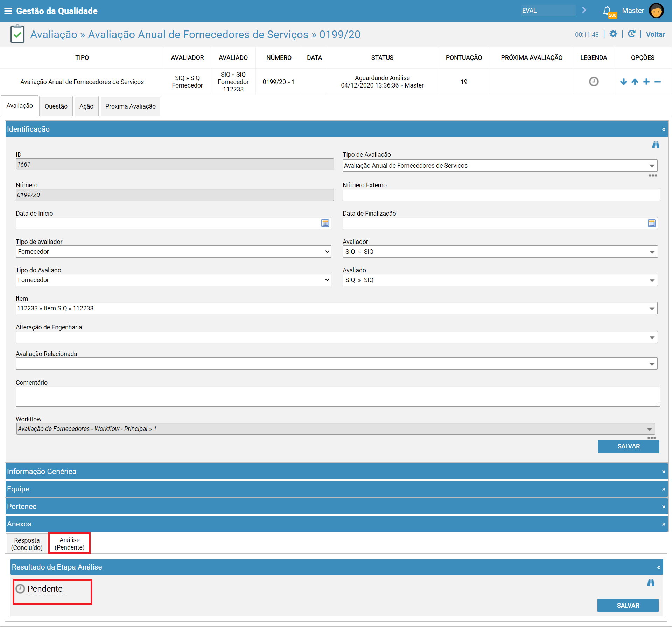Click the PONTUAÇÃO column header

[x=464, y=58]
